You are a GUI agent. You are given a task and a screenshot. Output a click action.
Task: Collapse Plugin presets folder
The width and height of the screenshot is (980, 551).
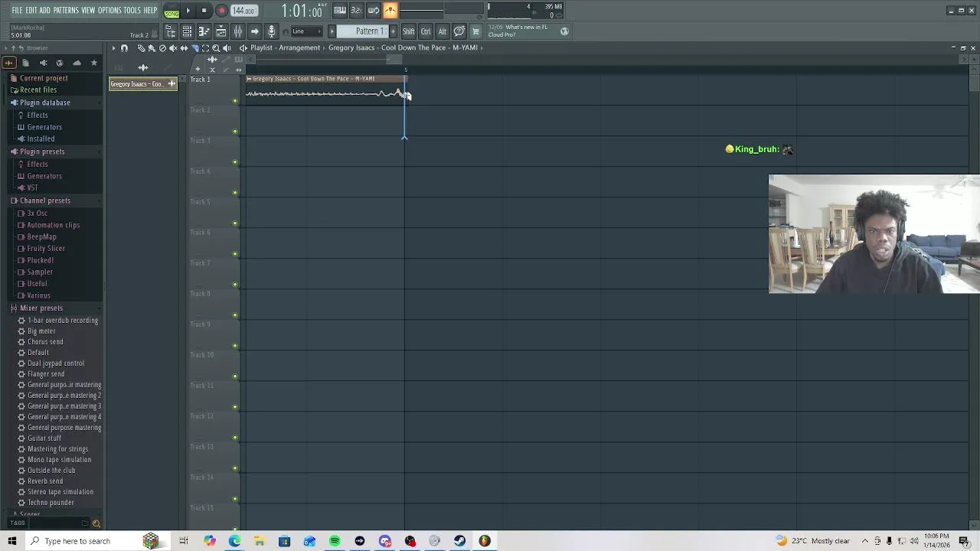click(42, 152)
